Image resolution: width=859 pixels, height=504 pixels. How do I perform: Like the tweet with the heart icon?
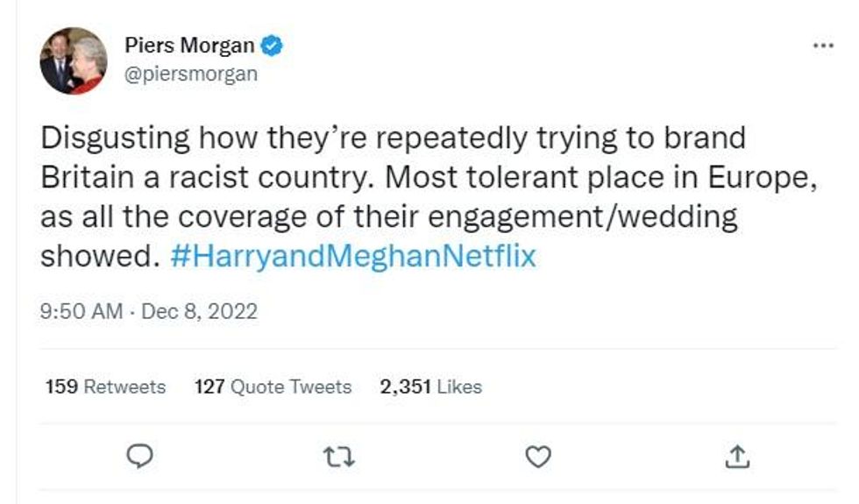pyautogui.click(x=537, y=456)
